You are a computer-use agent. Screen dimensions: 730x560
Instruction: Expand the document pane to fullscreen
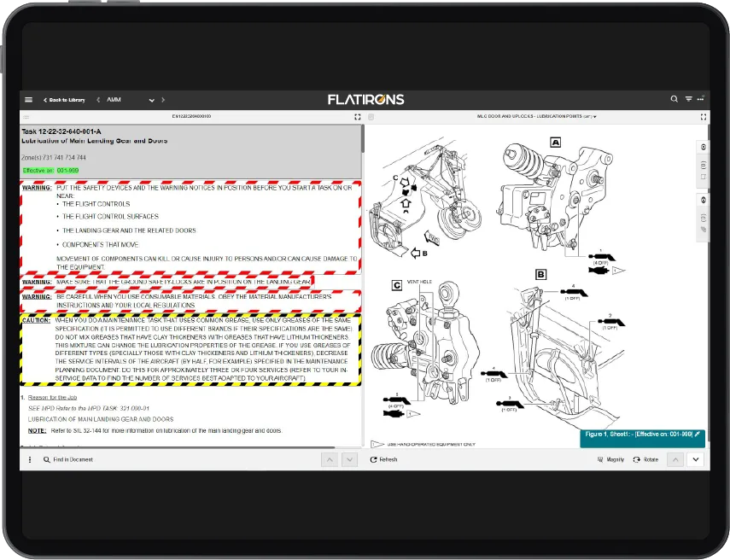pyautogui.click(x=358, y=117)
